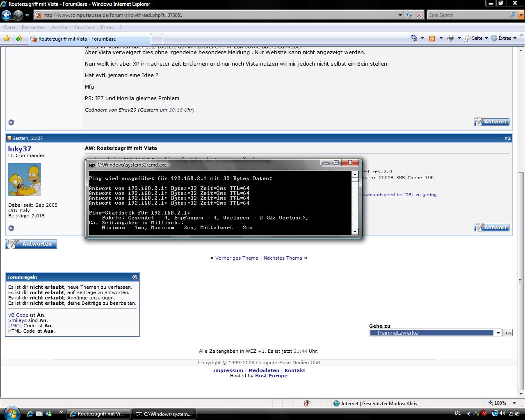Expand the Print dropdown arrow
This screenshot has width=525, height=420.
coord(459,38)
